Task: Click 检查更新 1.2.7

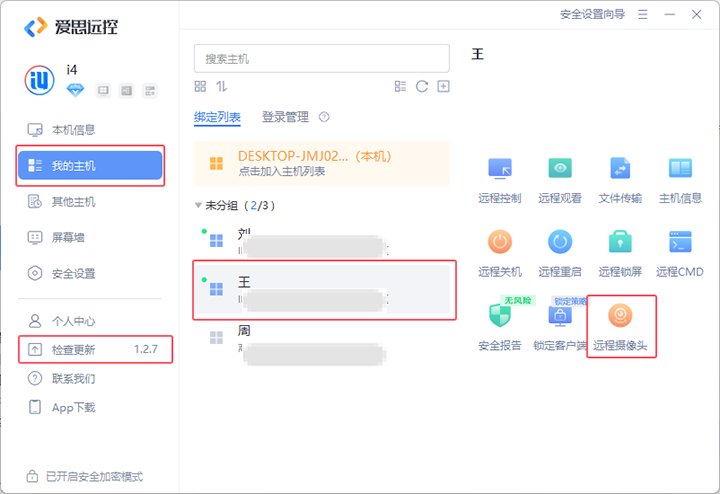Action: (95, 349)
